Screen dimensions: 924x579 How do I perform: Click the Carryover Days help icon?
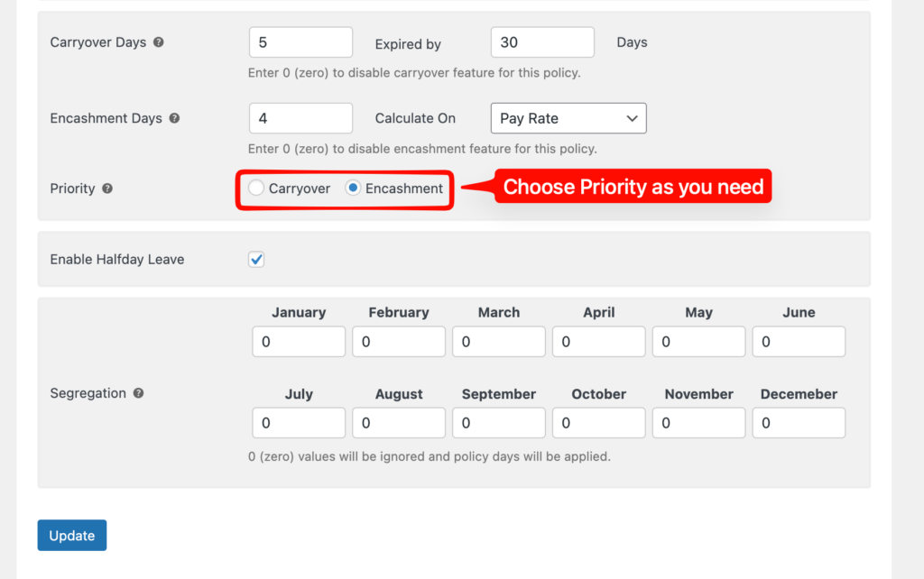[x=159, y=42]
